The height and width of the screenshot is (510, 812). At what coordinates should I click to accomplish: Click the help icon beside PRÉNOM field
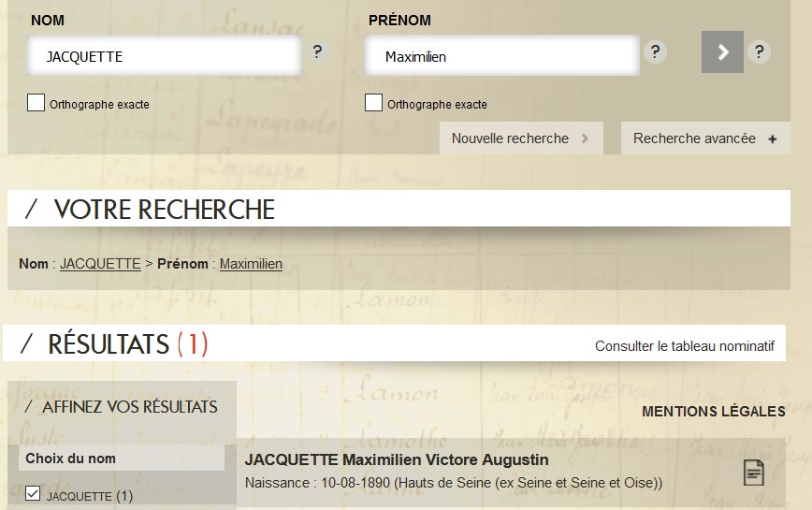tap(656, 52)
